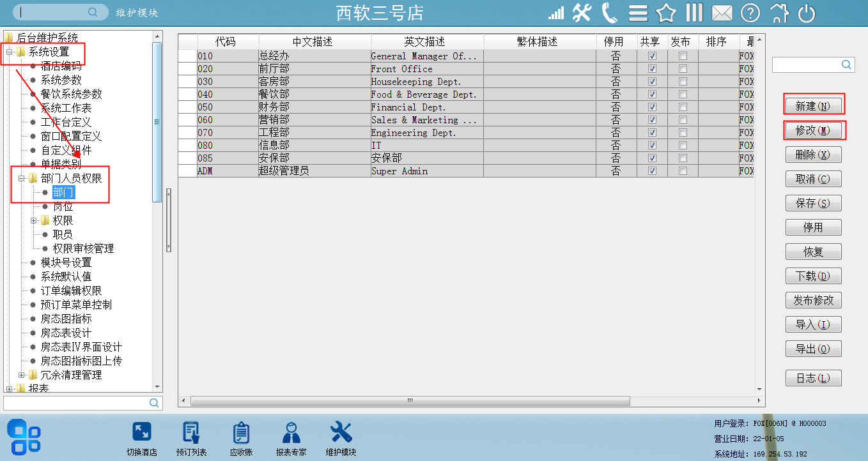The image size is (868, 461).
Task: Select the 营销部 row cell
Action: (314, 120)
